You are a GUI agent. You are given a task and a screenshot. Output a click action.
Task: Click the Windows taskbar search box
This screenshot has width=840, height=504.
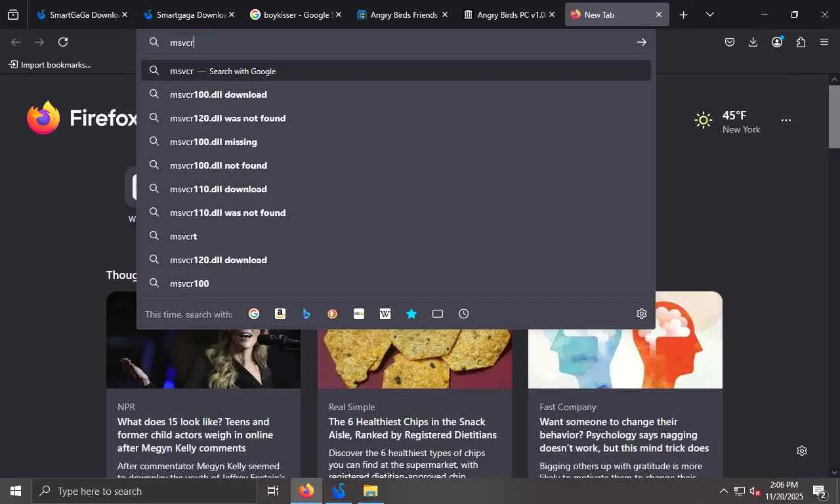tap(144, 491)
